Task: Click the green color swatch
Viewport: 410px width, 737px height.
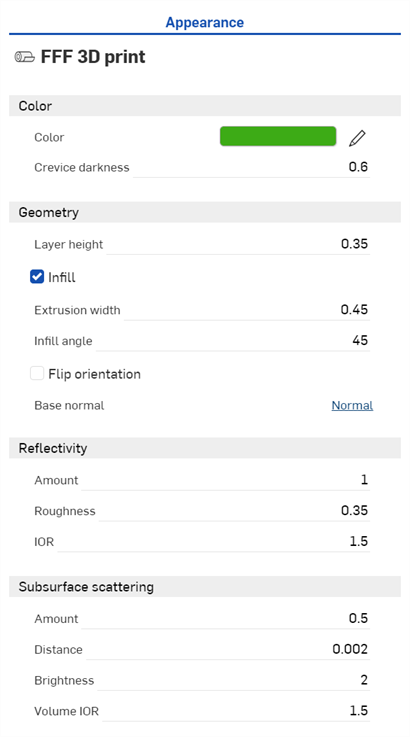Action: pos(278,136)
